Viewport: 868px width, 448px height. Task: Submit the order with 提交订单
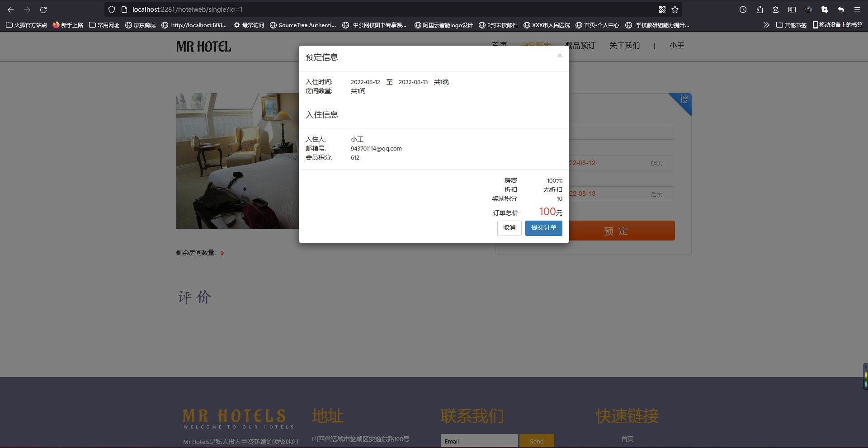(543, 228)
